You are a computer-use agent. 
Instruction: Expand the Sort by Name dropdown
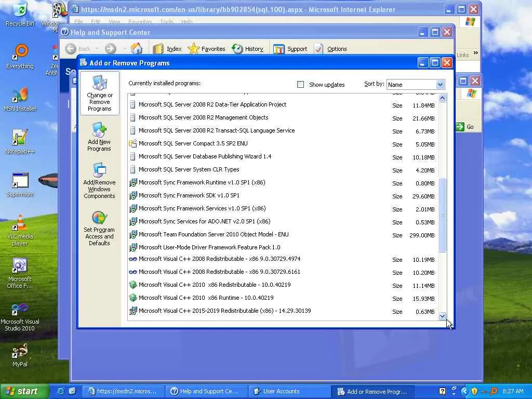point(440,85)
